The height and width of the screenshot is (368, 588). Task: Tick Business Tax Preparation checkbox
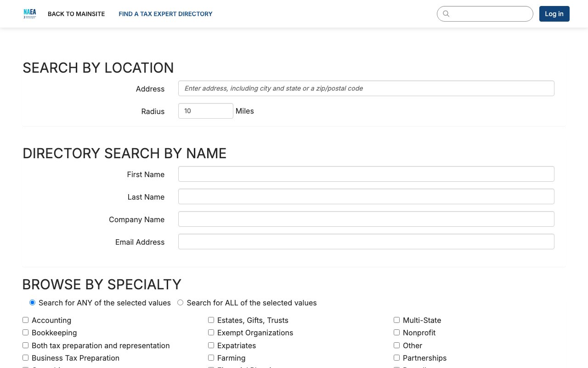pyautogui.click(x=25, y=357)
